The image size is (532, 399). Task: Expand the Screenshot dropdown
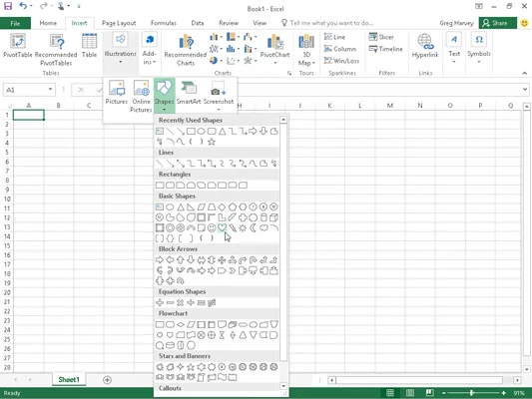click(x=219, y=109)
